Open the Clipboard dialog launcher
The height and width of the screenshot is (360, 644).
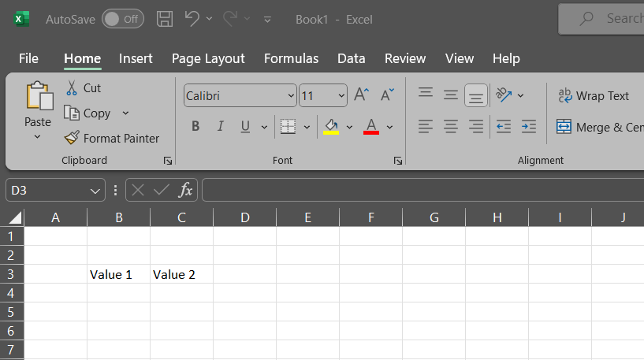pos(168,161)
